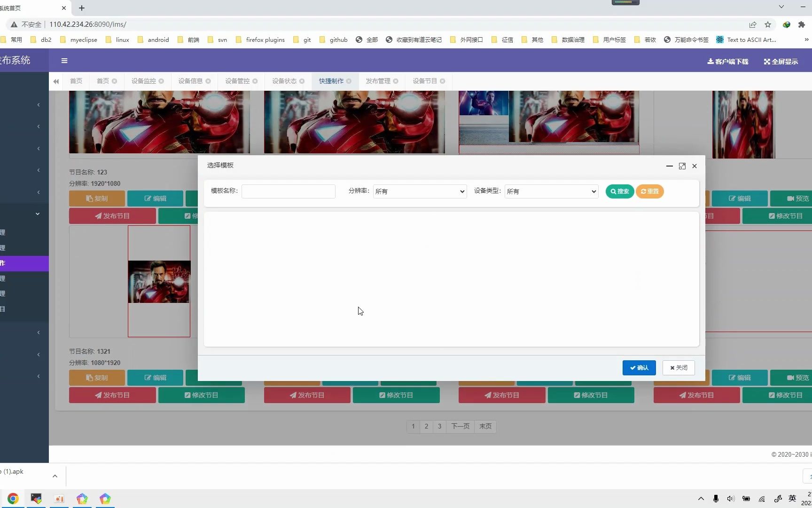Click the volume speaker icon in tray
Image resolution: width=812 pixels, height=508 pixels.
[x=731, y=499]
